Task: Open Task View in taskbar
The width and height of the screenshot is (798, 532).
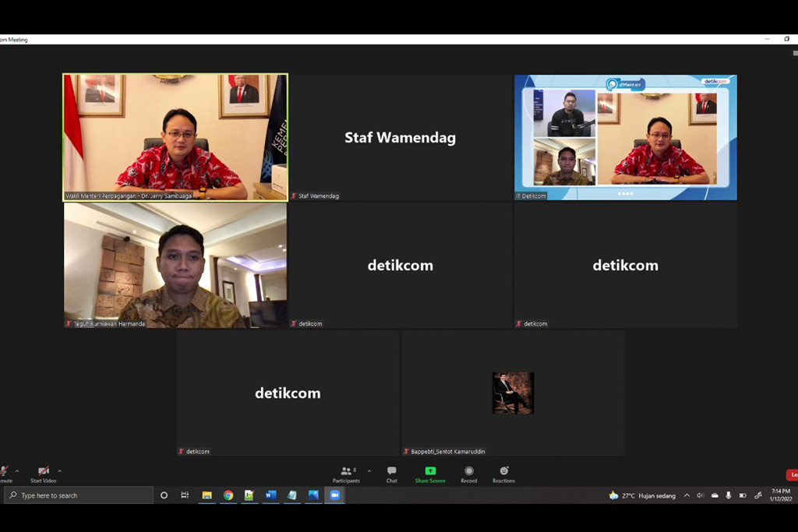Action: [x=185, y=495]
